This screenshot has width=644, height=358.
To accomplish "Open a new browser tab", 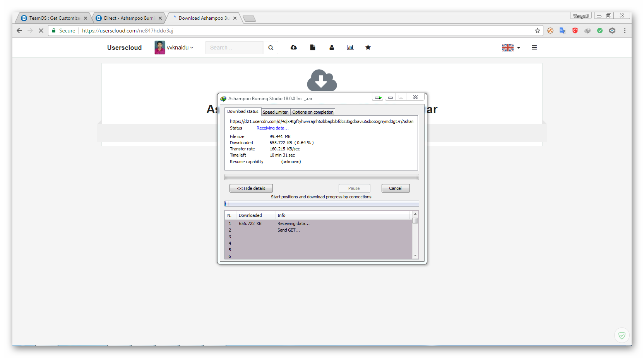I will coord(249,18).
